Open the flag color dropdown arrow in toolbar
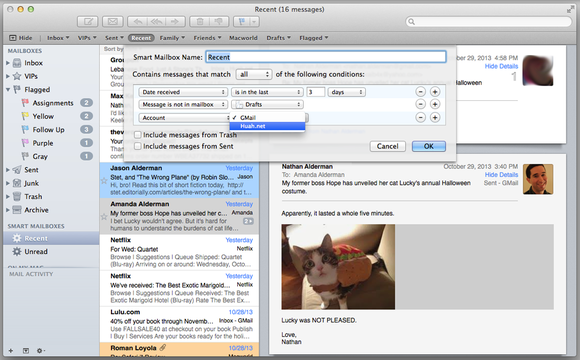The height and width of the screenshot is (360, 580). (x=254, y=21)
